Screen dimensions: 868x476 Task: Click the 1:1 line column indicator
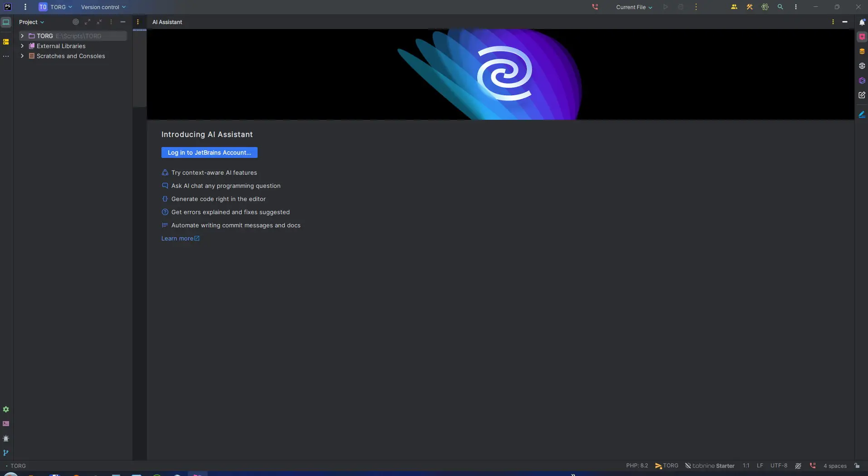click(x=746, y=466)
